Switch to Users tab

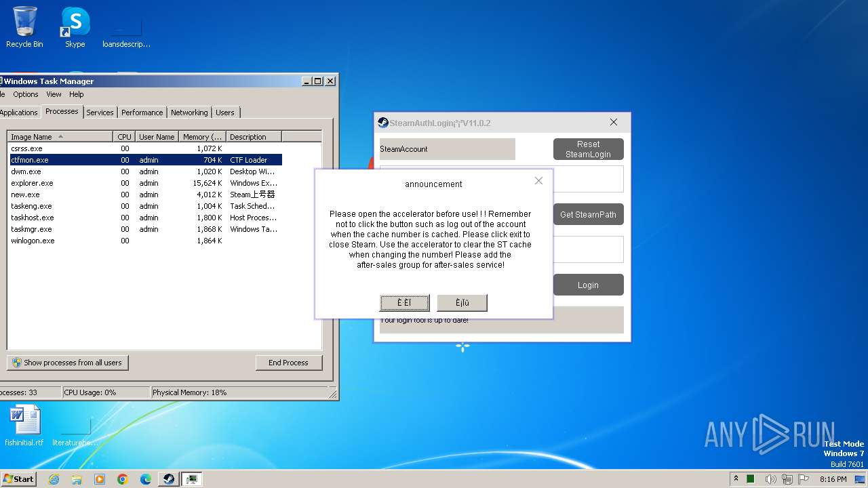(x=225, y=113)
